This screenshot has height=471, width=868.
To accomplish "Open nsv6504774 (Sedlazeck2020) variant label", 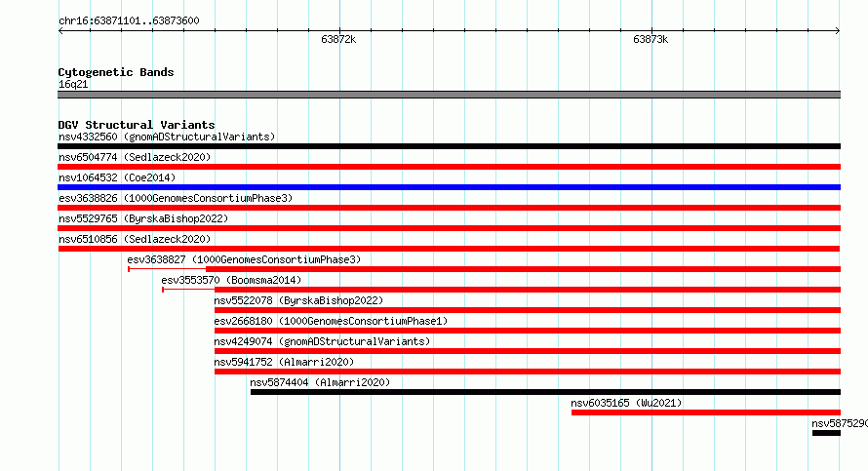I will click(135, 157).
